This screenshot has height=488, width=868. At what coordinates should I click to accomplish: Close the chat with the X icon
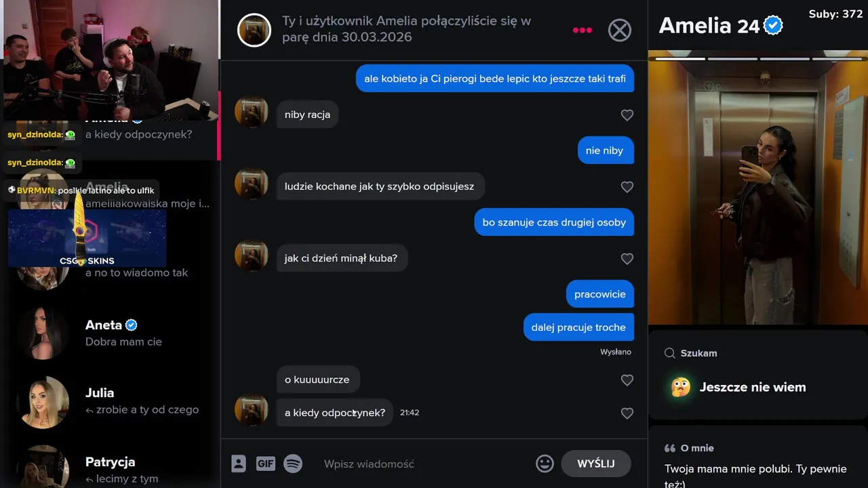[x=619, y=30]
